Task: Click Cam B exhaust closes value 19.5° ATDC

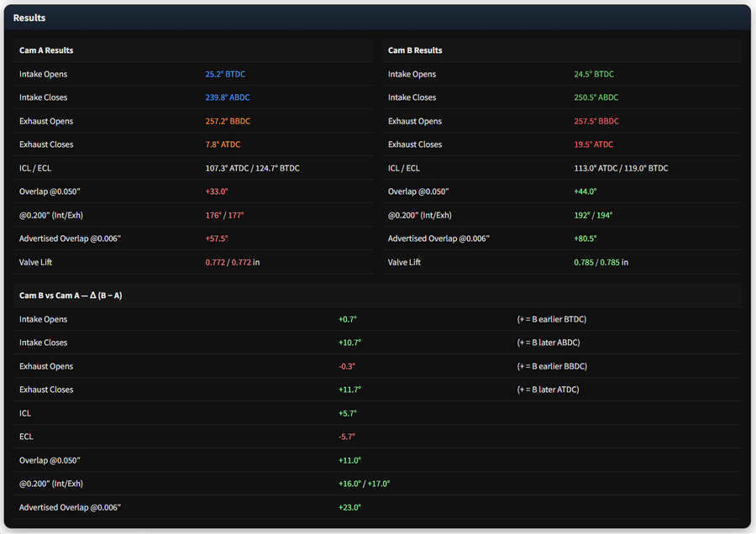Action: tap(594, 144)
